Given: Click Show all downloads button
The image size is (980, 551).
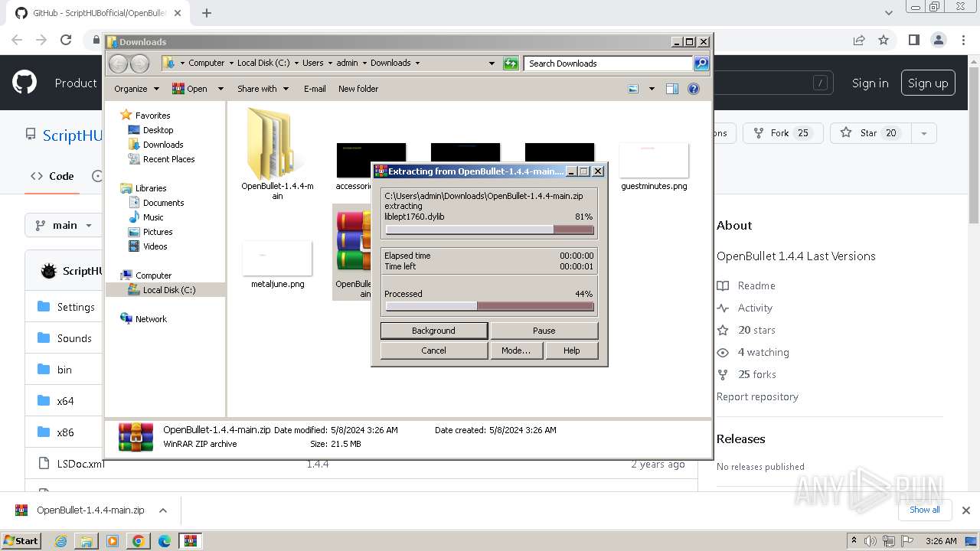Looking at the screenshot, I should click(x=924, y=510).
